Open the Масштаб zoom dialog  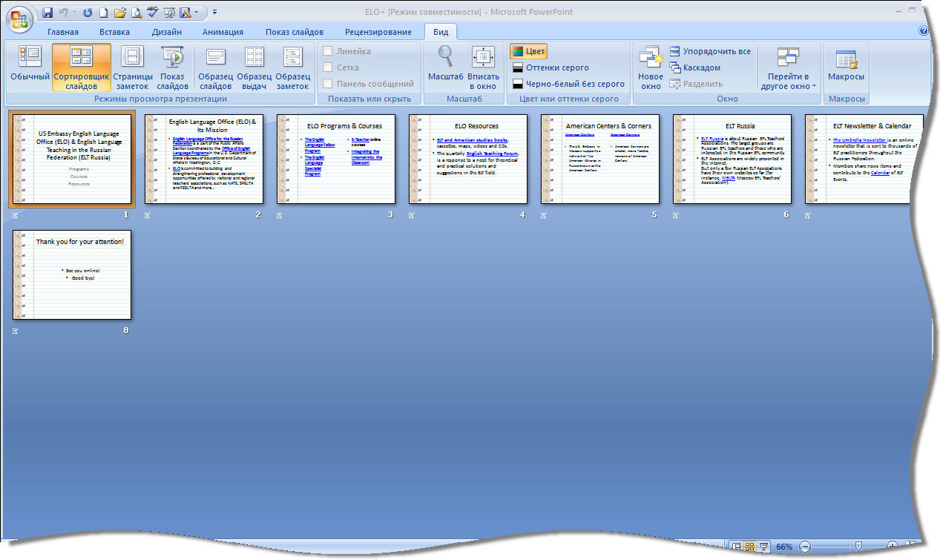[445, 65]
